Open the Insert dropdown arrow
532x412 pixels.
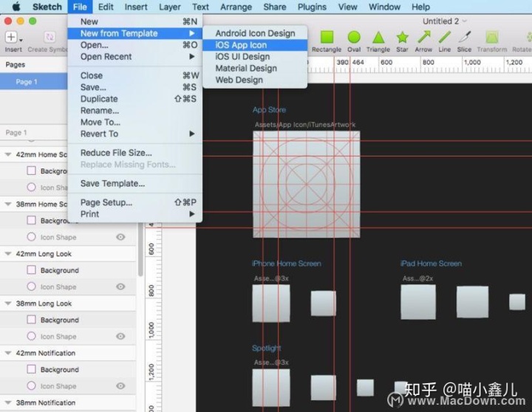(21, 40)
